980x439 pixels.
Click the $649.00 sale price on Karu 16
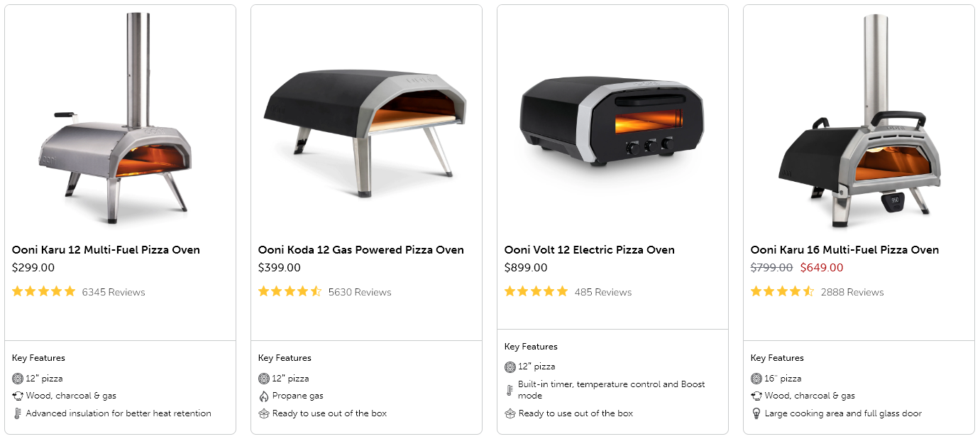pyautogui.click(x=822, y=268)
